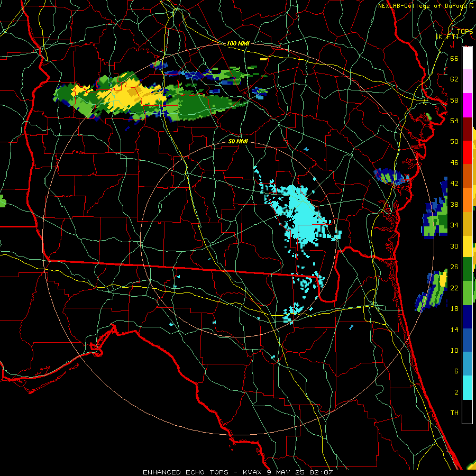Click the legend value 66
This screenshot has height=476, width=476.
click(x=454, y=58)
